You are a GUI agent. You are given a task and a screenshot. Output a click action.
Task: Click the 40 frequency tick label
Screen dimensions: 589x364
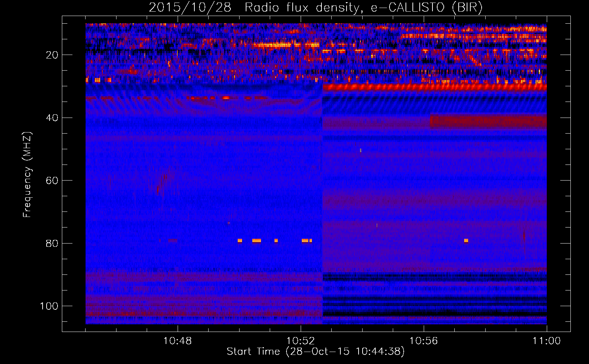click(x=52, y=118)
